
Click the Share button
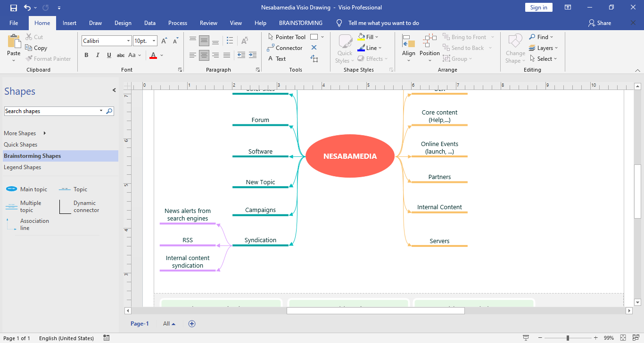click(600, 23)
